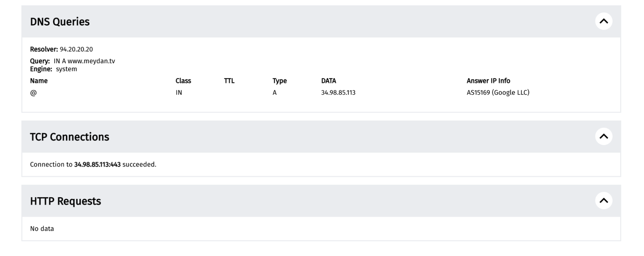Click the TTL column header

pos(229,81)
